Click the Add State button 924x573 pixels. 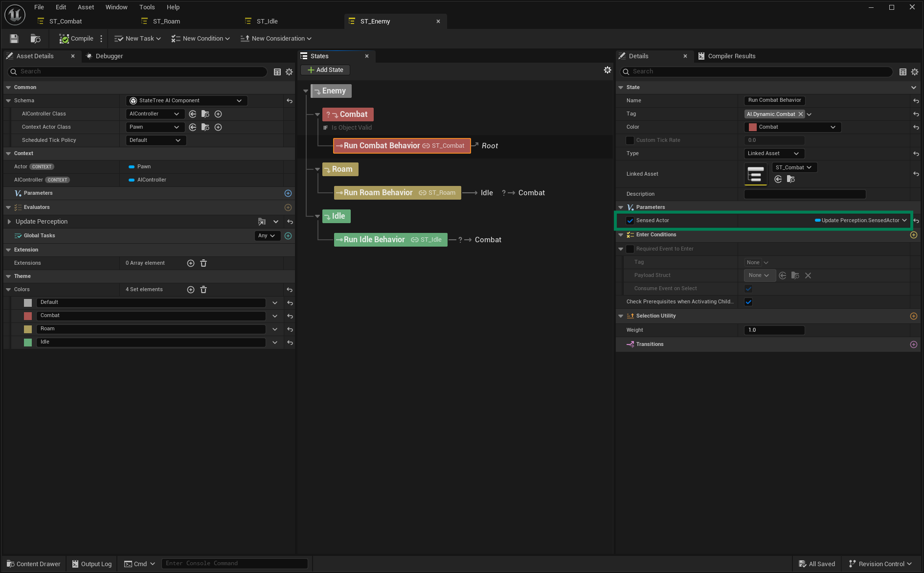[x=325, y=70]
